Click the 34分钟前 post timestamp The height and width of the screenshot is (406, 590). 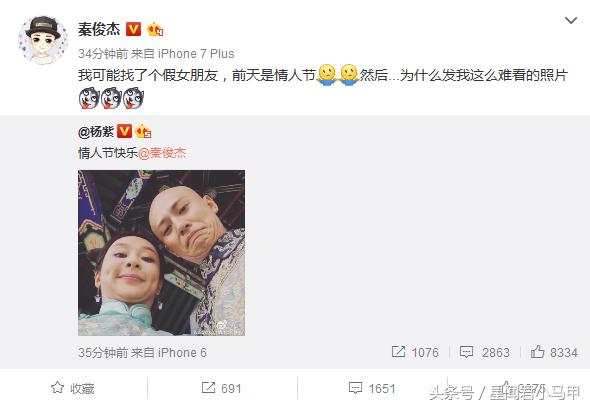[103, 54]
